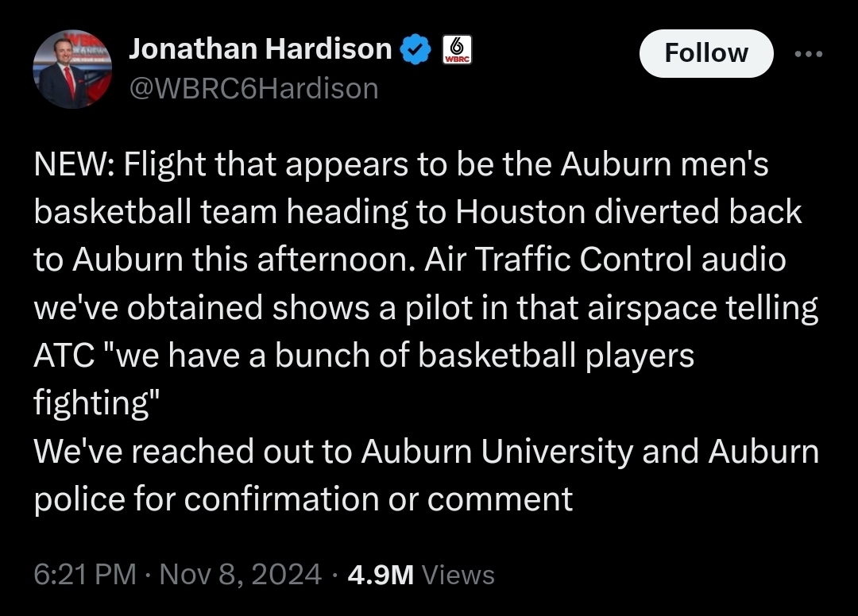858x616 pixels.
Task: Click the blue verified checkmark badge
Action: tap(415, 50)
